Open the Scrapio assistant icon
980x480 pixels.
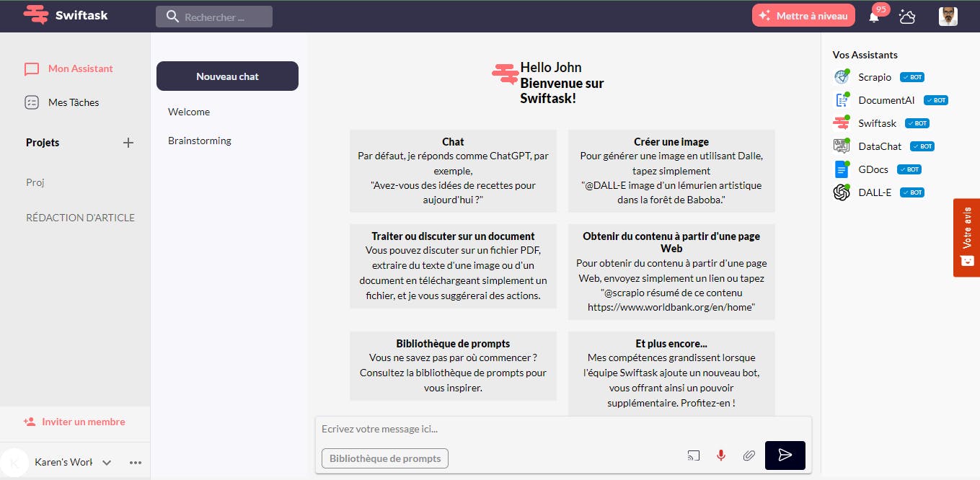tap(842, 77)
